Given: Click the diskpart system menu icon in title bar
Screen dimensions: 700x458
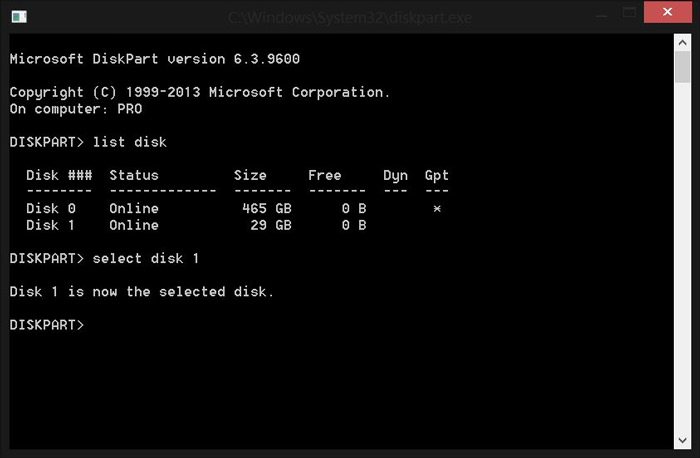Looking at the screenshot, I should pyautogui.click(x=19, y=16).
